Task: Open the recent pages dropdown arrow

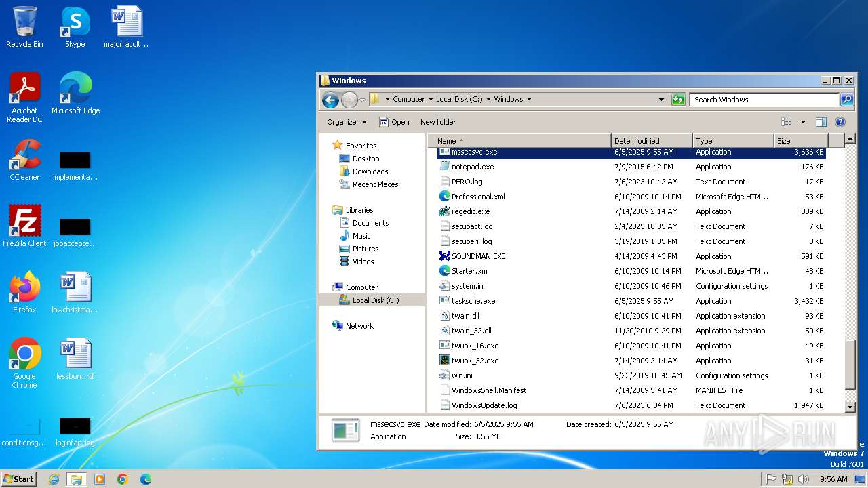Action: [362, 100]
